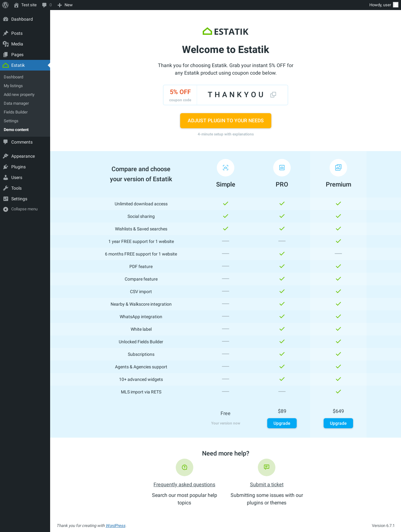Click the plus icon beside New
The image size is (401, 532).
pos(60,5)
